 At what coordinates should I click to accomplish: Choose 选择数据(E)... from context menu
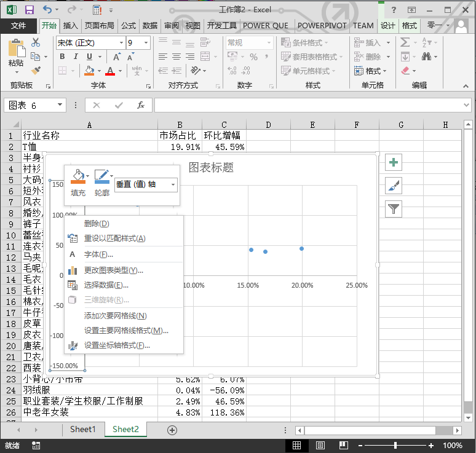click(x=124, y=285)
